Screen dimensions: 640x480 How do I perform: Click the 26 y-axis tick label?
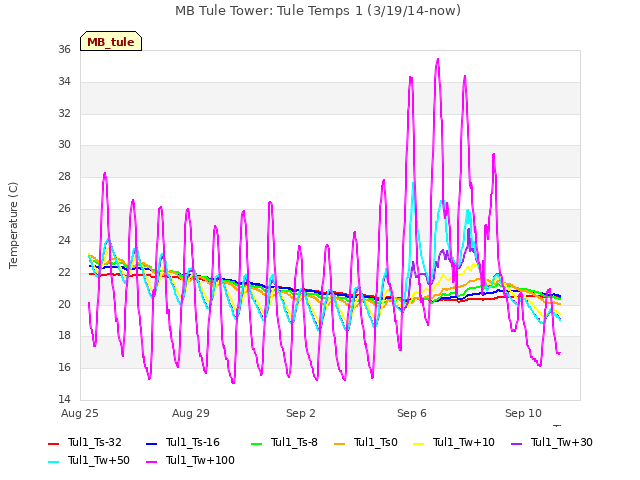point(64,208)
